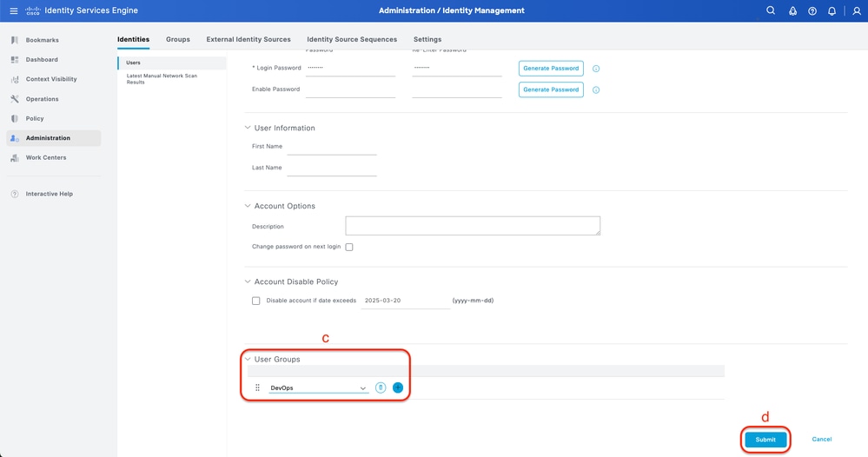Click the Last Name field
The image size is (868, 457).
pos(332,169)
